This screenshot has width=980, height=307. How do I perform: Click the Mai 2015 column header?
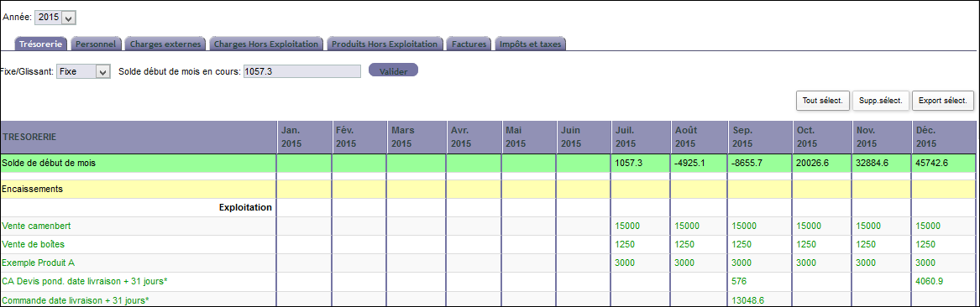[529, 137]
